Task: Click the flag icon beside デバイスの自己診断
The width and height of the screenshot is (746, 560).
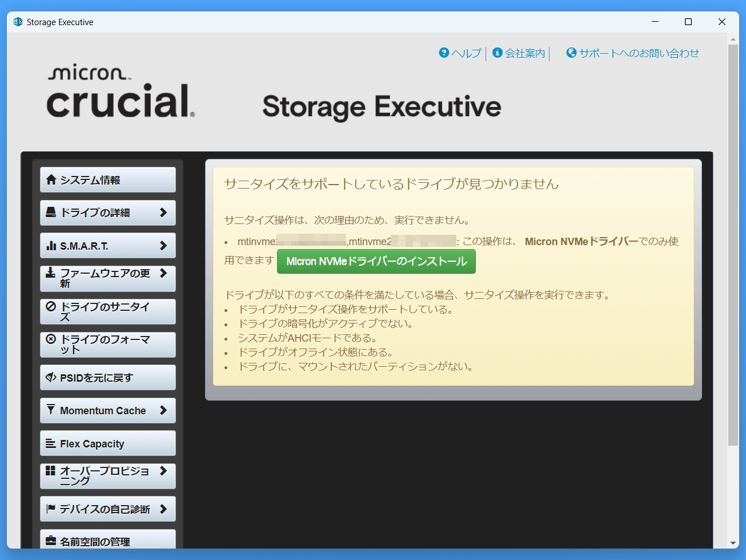Action: coord(51,509)
